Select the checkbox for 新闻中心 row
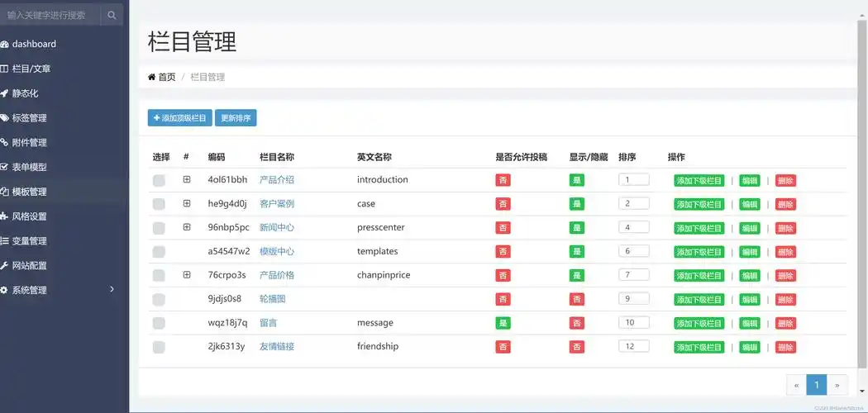868x413 pixels. (159, 228)
